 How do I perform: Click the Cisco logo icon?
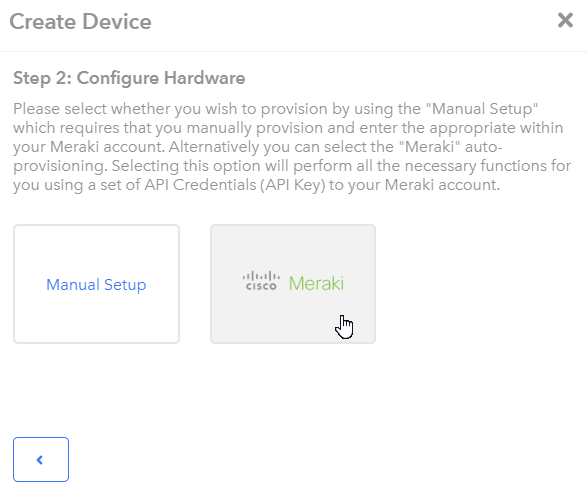[x=261, y=281]
